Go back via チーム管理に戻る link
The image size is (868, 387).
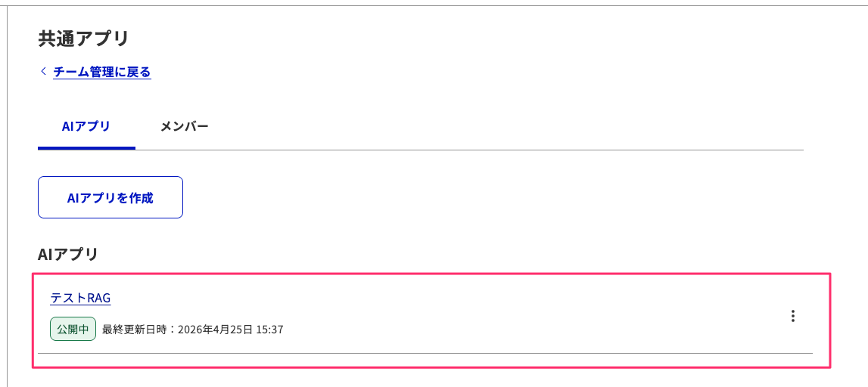[102, 73]
